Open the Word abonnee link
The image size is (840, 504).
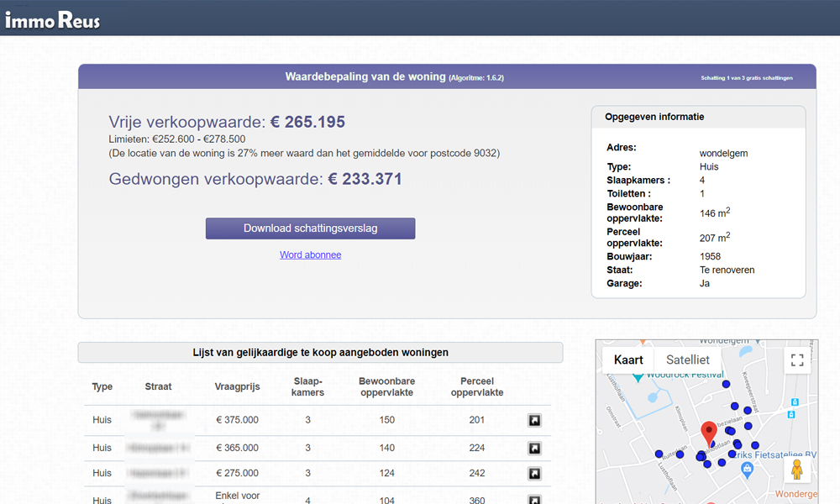point(310,255)
